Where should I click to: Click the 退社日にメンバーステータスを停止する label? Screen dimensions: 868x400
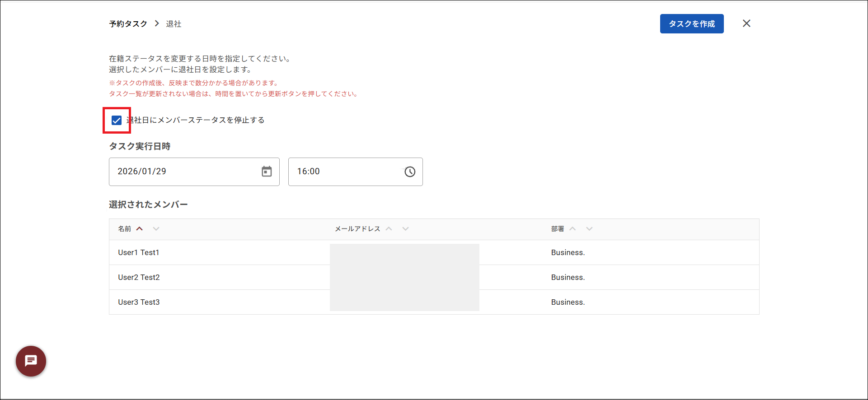[x=196, y=120]
